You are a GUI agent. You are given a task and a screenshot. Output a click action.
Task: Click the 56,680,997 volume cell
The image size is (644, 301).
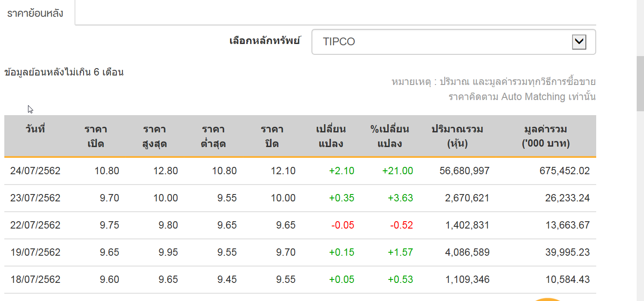[x=464, y=171]
